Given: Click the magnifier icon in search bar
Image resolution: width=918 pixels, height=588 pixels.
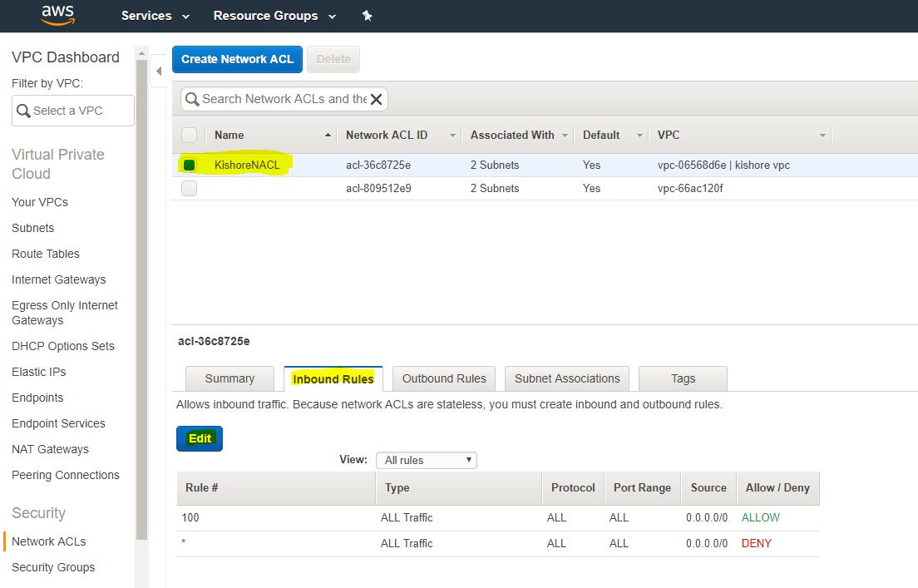Looking at the screenshot, I should 193,100.
